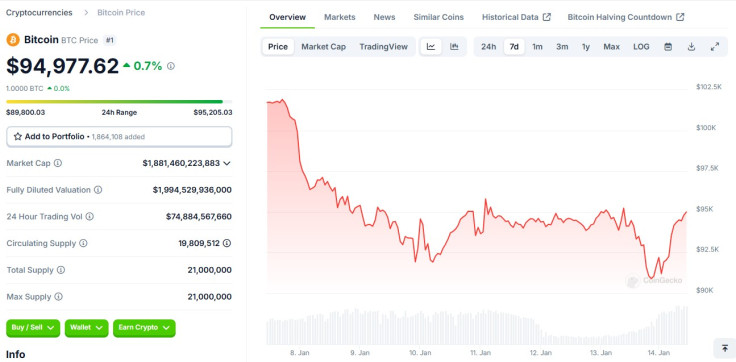Select the Market Cap chart toggle
Viewport: 736px width, 362px height.
pos(323,46)
